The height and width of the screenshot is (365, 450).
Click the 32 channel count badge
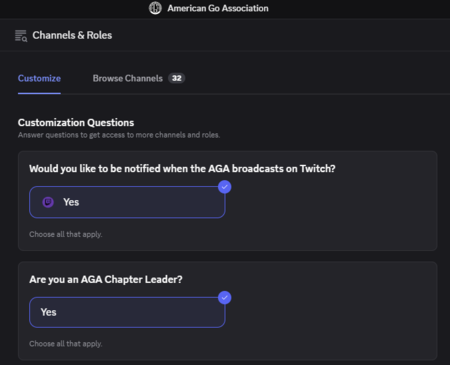coord(176,78)
